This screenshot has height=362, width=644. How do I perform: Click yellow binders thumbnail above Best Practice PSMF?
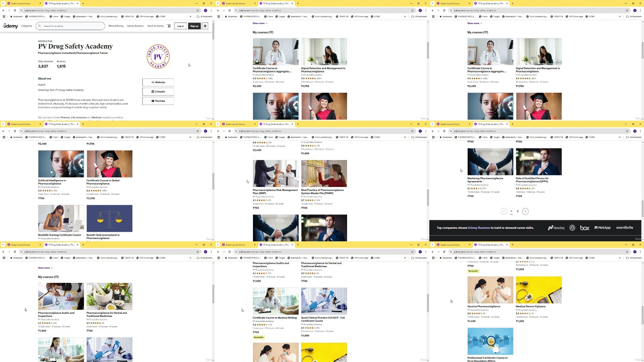pos(324,173)
